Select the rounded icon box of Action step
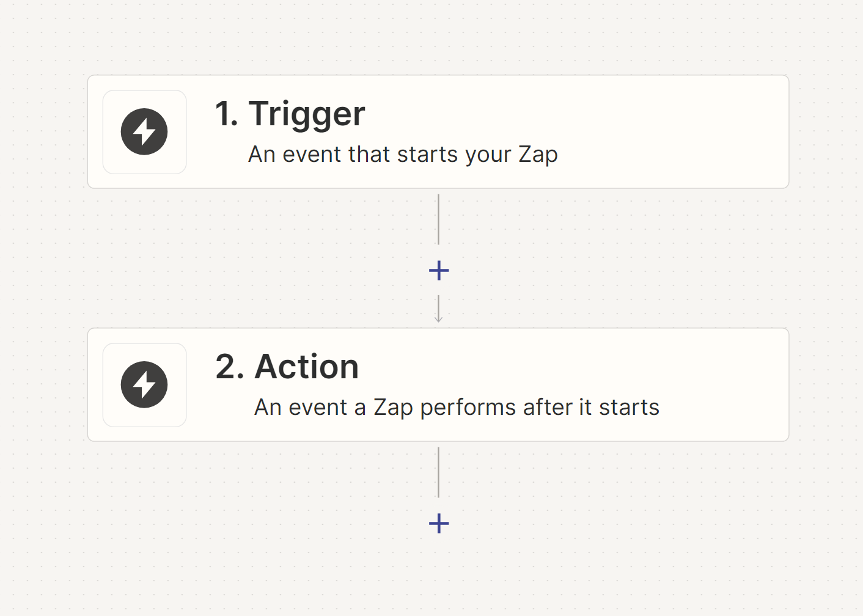The height and width of the screenshot is (616, 863). click(x=144, y=385)
